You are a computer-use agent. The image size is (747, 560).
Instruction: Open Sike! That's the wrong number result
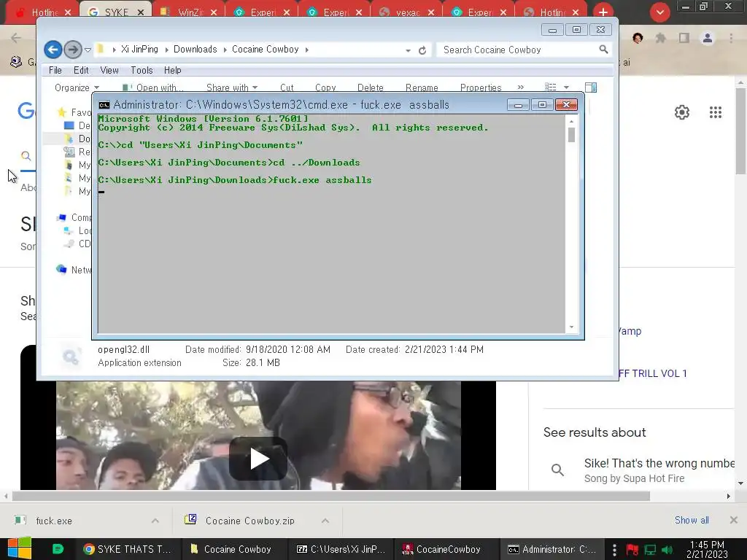(639, 470)
